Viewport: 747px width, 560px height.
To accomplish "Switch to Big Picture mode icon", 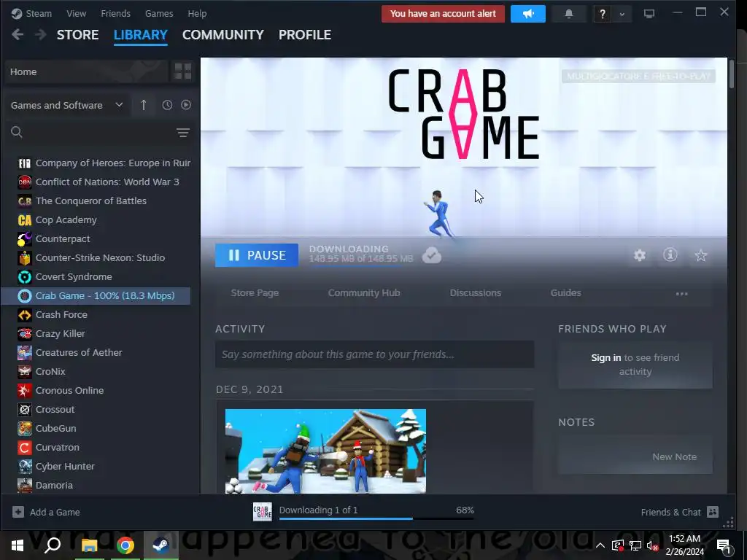I will click(x=649, y=14).
